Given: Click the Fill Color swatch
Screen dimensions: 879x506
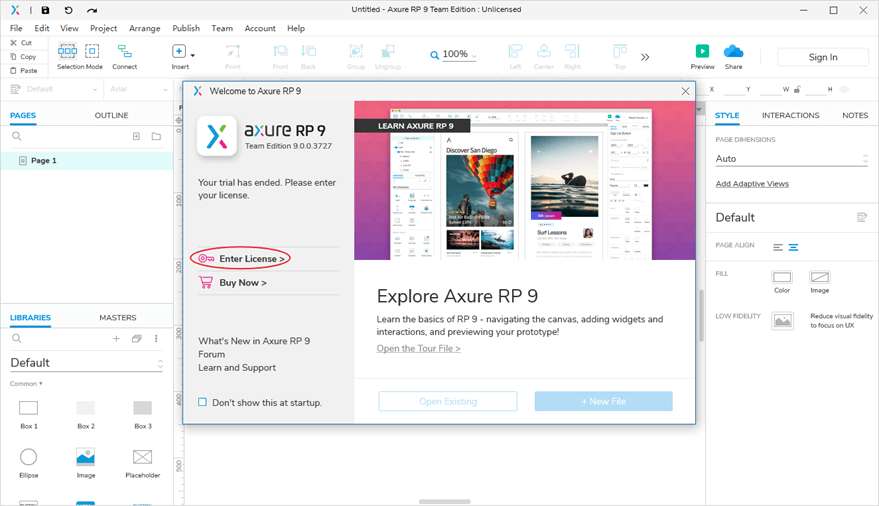Looking at the screenshot, I should click(x=782, y=277).
